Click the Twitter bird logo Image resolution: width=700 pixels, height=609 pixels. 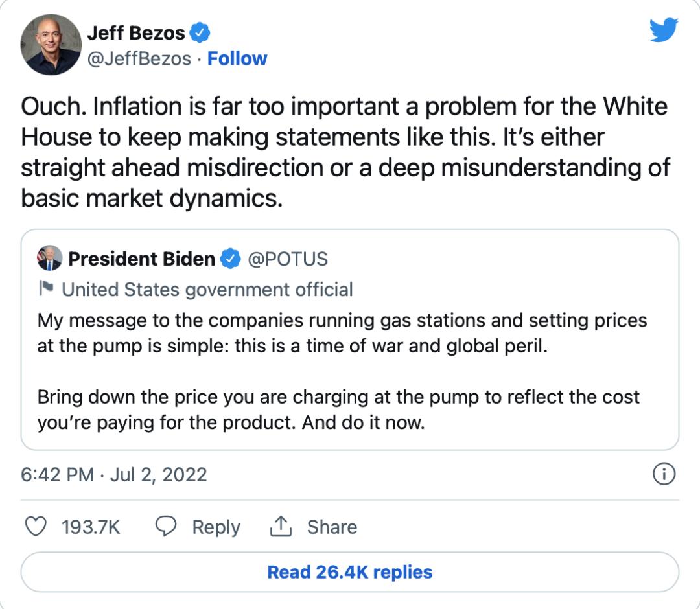point(664,30)
